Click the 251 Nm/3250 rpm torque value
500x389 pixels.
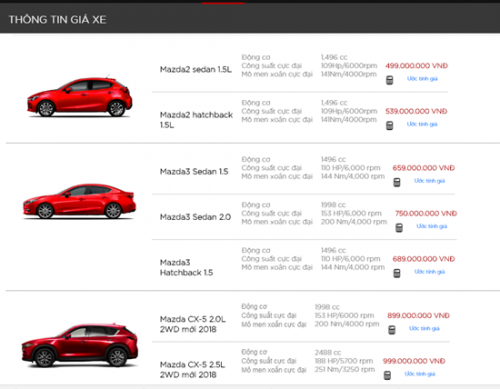(x=345, y=369)
